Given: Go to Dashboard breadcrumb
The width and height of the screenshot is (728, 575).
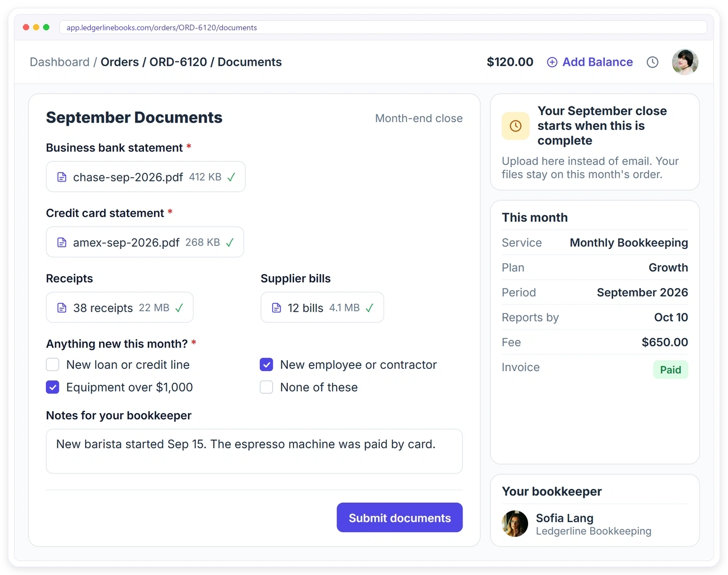Looking at the screenshot, I should click(59, 62).
